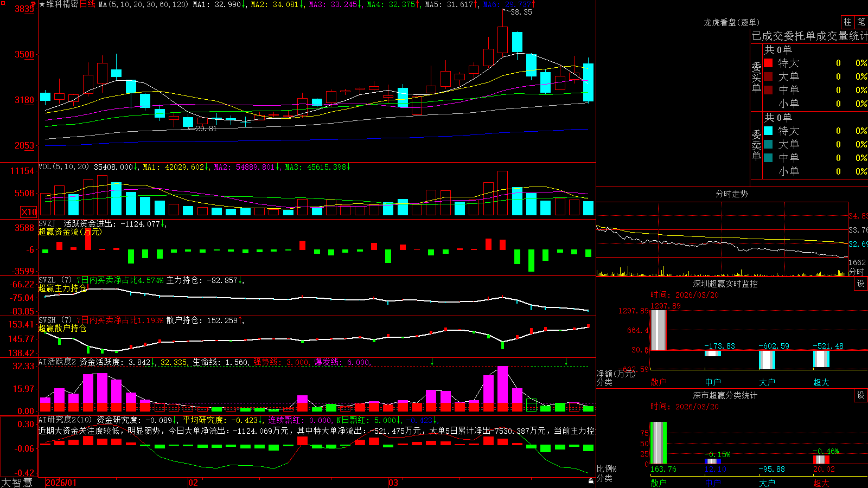Click the star icon beside 维科精密
Screen dimensions: 868x488
pyautogui.click(x=42, y=4)
